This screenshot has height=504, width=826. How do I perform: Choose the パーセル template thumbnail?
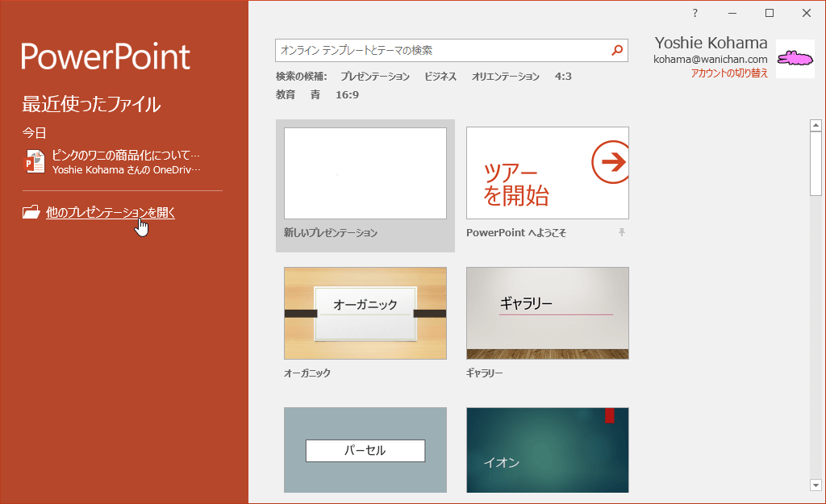pyautogui.click(x=365, y=450)
